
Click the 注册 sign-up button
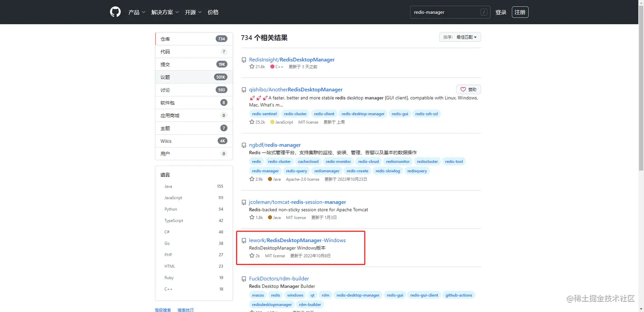(x=520, y=12)
